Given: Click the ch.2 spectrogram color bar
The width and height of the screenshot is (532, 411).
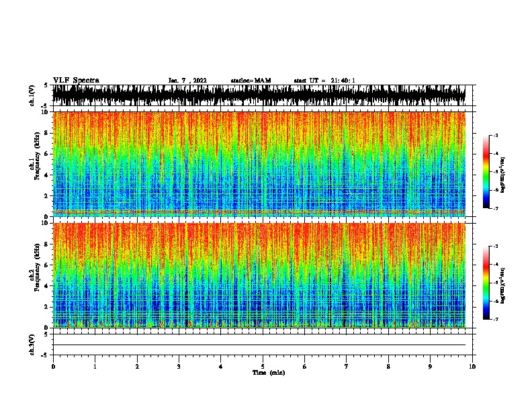Looking at the screenshot, I should pos(486,283).
